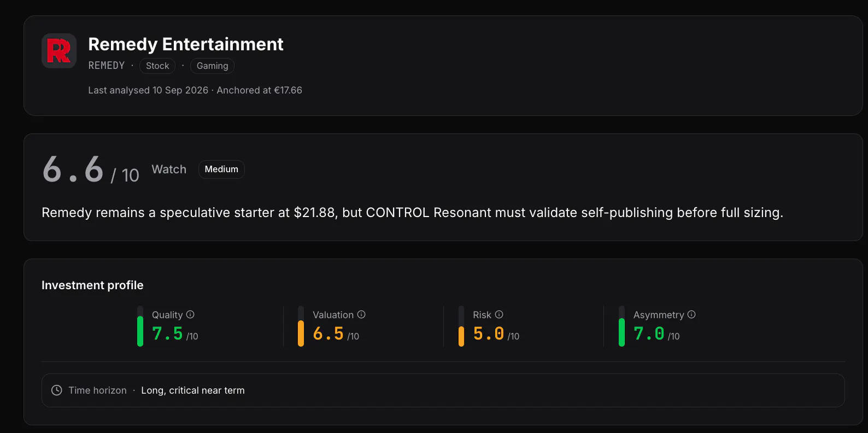Click the summary sentence about CONTROL Resonant
The height and width of the screenshot is (433, 868).
tap(413, 213)
